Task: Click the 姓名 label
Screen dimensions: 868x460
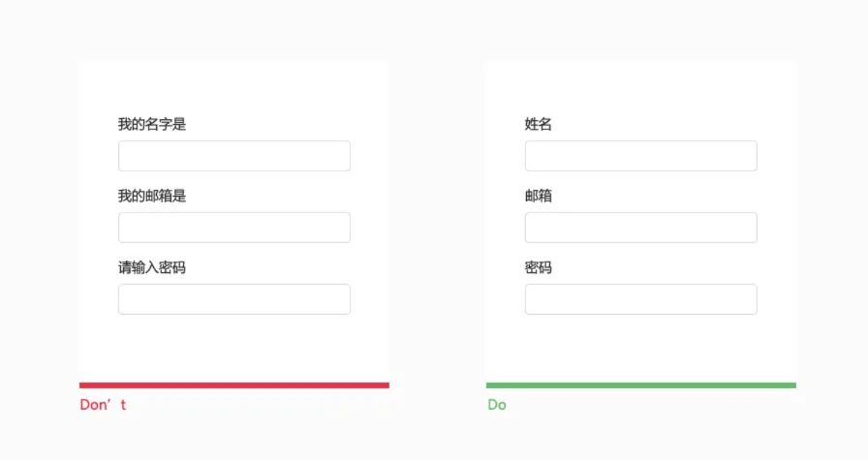Action: click(539, 124)
